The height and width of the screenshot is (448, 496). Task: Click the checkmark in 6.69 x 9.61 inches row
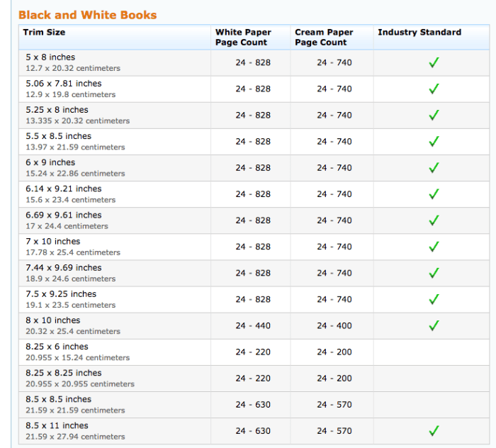[x=434, y=220]
